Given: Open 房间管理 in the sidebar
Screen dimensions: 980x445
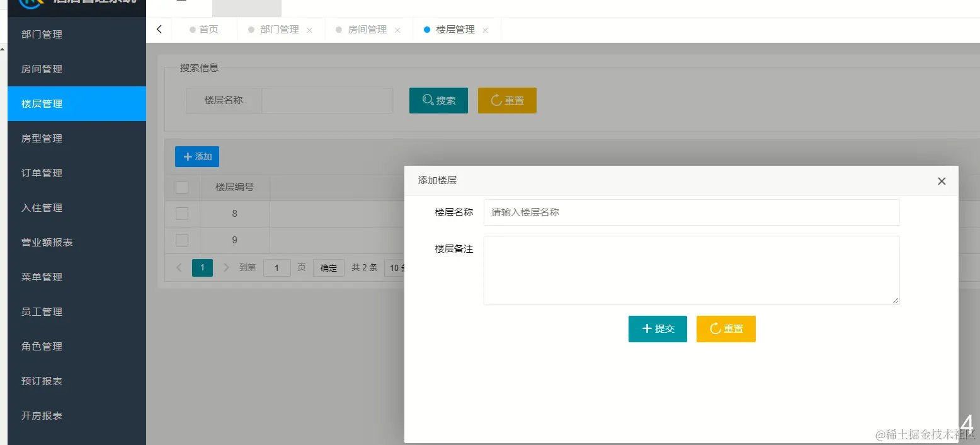Looking at the screenshot, I should (x=77, y=69).
